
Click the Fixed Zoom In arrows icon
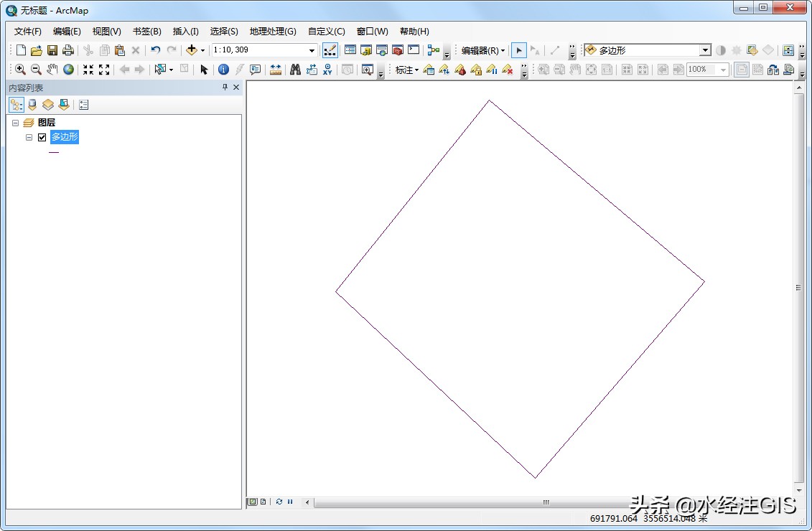(x=88, y=70)
